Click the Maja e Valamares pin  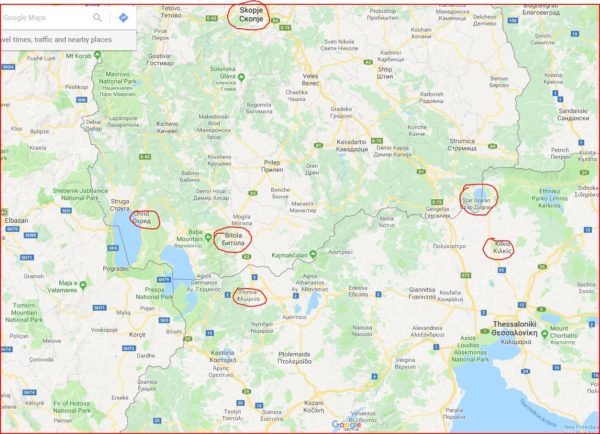point(83,285)
